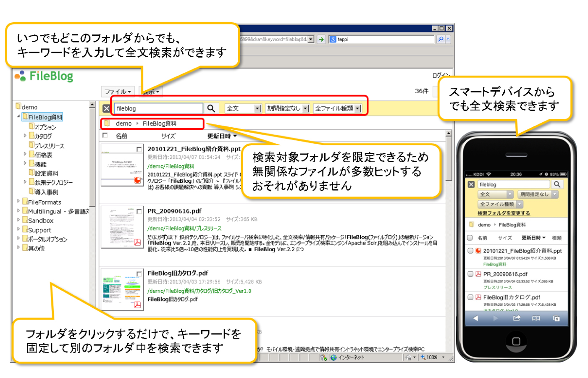The width and height of the screenshot is (588, 378).
Task: Check the checkbox on 20101221_FileBlog紹介資料.ppt
Action: tap(139, 148)
